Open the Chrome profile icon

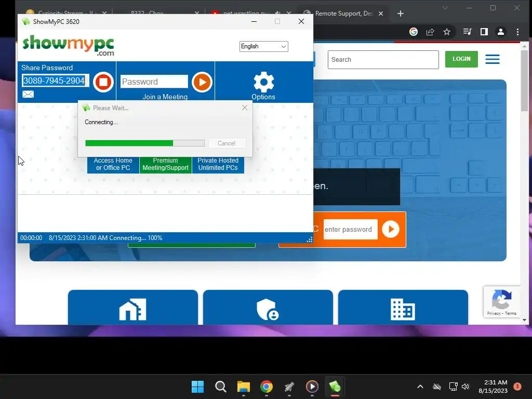501,32
